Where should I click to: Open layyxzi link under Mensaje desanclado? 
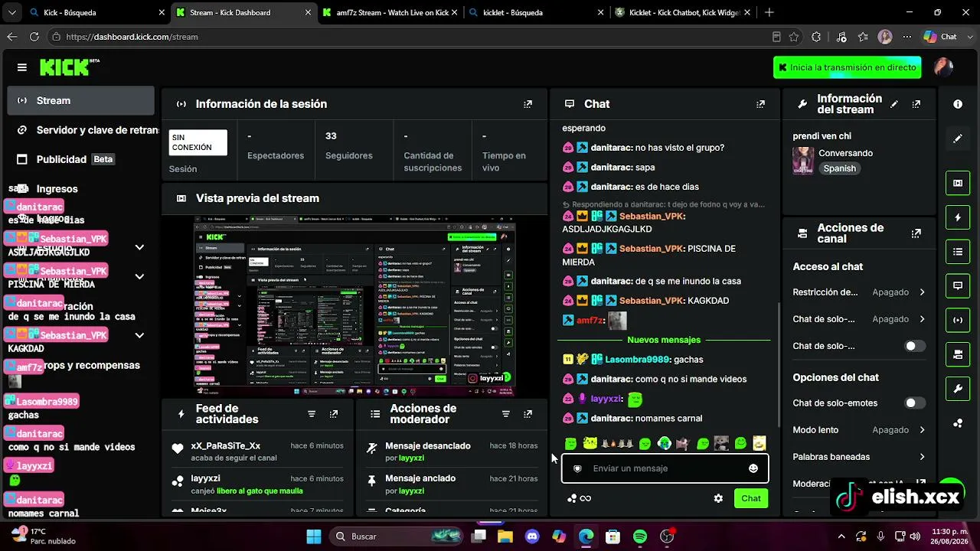[x=411, y=458]
